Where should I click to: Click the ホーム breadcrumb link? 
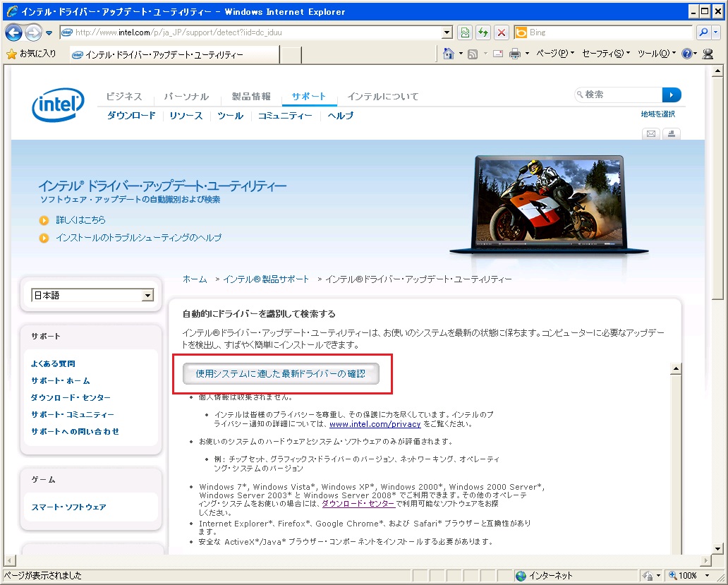tap(195, 279)
